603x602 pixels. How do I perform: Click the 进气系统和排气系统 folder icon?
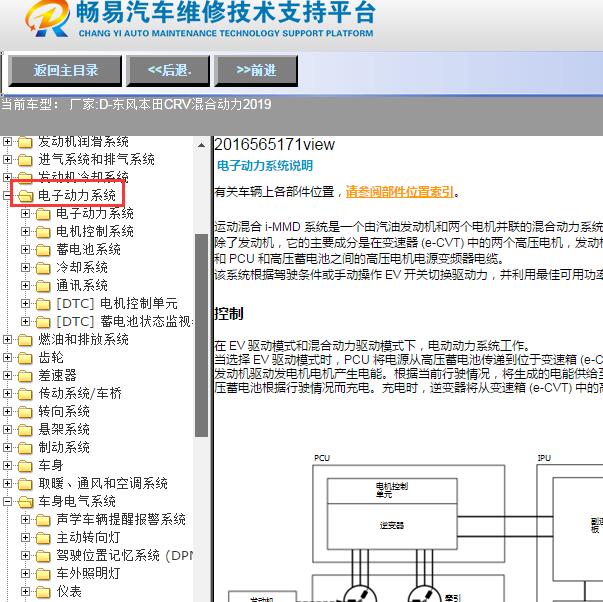25,160
